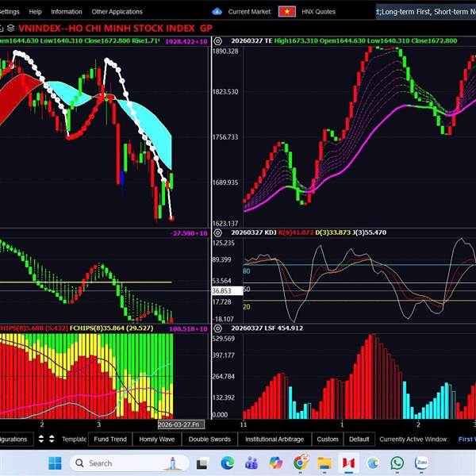Image resolution: width=476 pixels, height=476 pixels.
Task: Launch Copilot from the taskbar
Action: [276, 463]
